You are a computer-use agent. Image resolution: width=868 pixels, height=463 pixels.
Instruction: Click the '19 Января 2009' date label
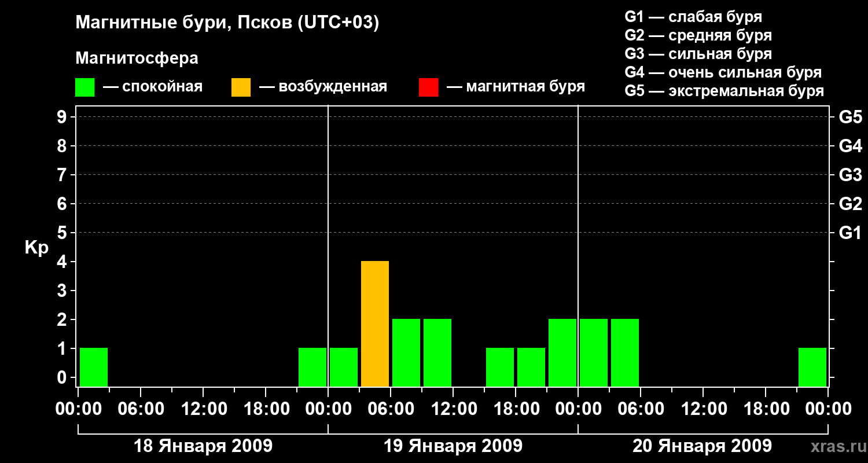point(453,446)
